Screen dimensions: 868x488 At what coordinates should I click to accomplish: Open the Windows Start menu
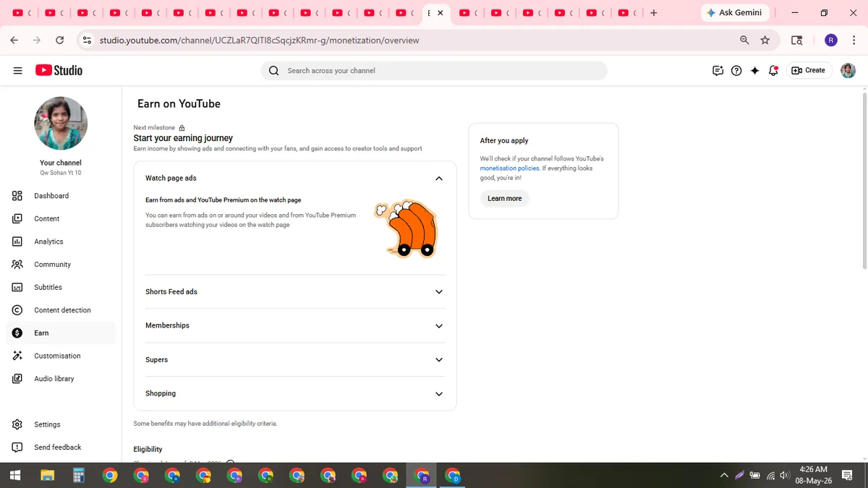15,475
